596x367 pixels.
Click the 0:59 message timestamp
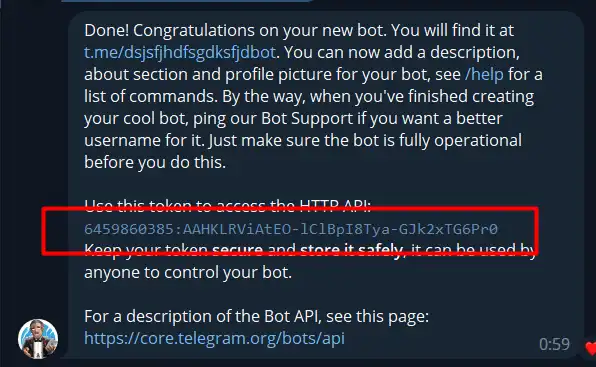coord(554,344)
